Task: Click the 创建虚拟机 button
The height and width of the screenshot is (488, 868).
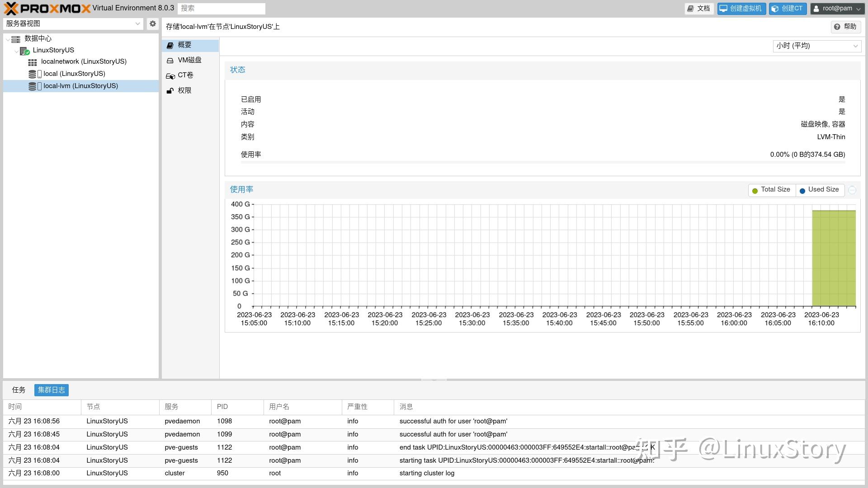Action: [x=741, y=8]
